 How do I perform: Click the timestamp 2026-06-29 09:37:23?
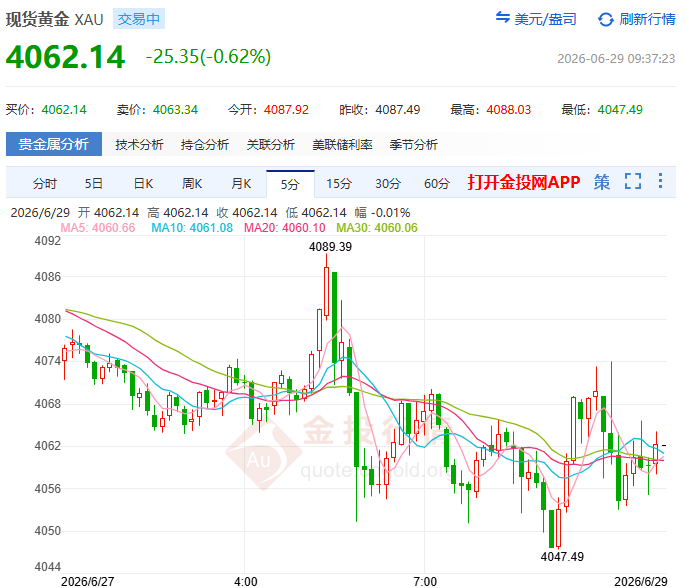coord(616,59)
